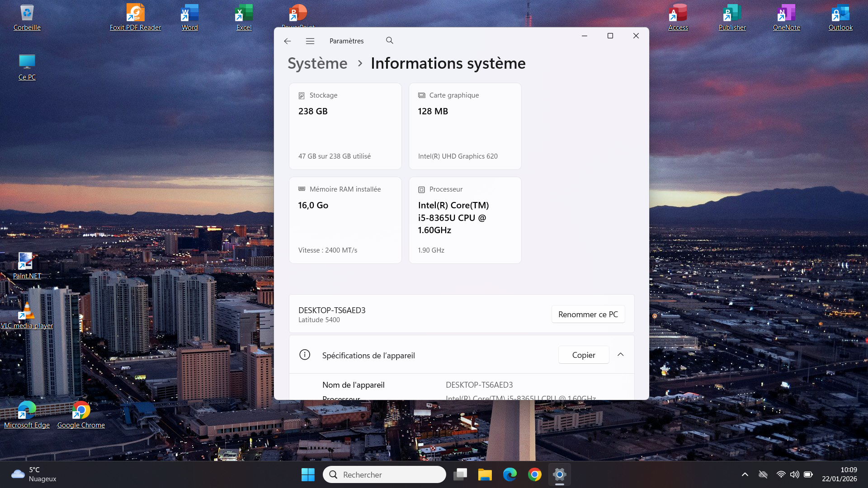Open File Explorer from the taskbar
The image size is (868, 488).
[x=485, y=474]
